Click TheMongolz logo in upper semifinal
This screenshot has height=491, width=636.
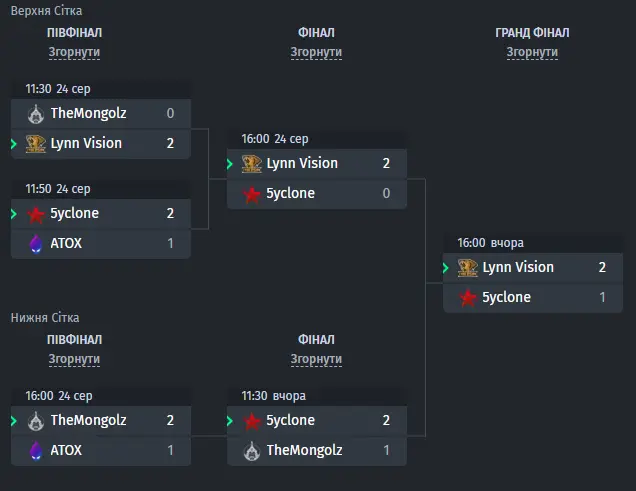[36, 114]
